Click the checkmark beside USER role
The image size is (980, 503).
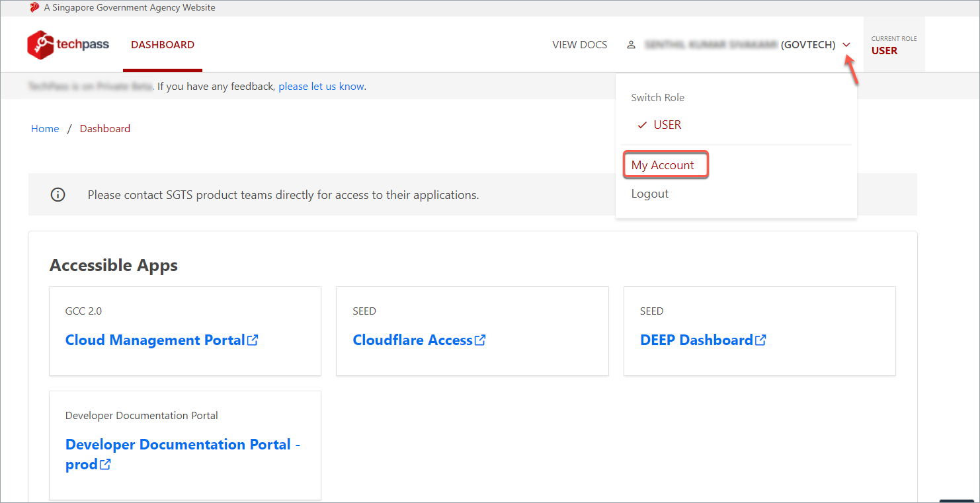click(641, 124)
